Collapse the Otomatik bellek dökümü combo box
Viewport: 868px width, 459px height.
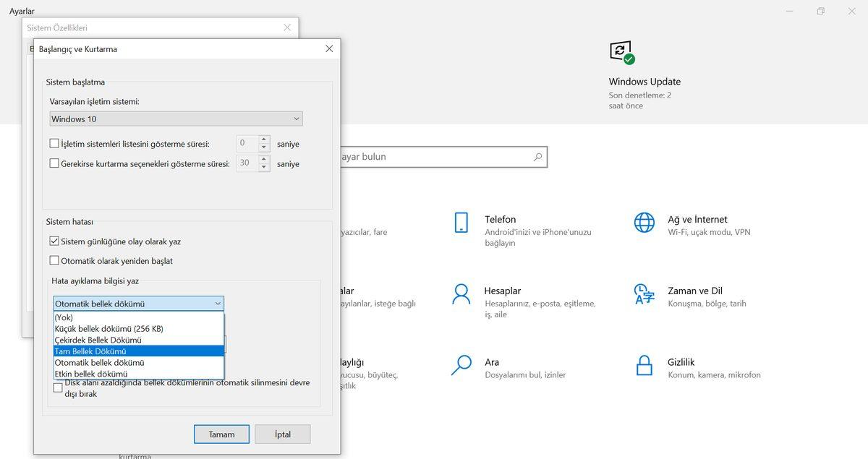[218, 304]
